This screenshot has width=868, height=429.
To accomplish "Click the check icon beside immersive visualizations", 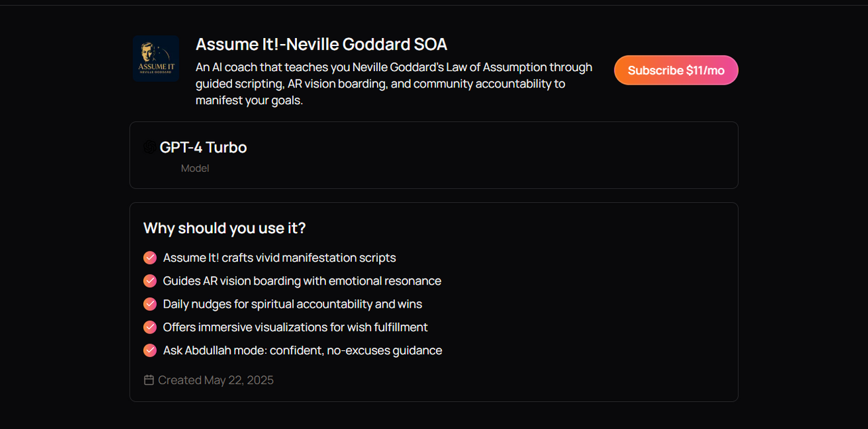I will [150, 327].
